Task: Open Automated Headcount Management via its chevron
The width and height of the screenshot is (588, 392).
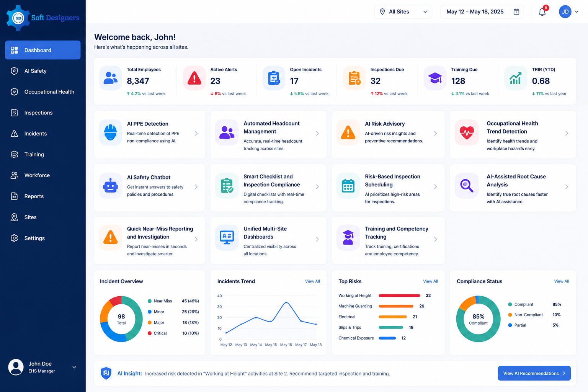Action: 317,133
